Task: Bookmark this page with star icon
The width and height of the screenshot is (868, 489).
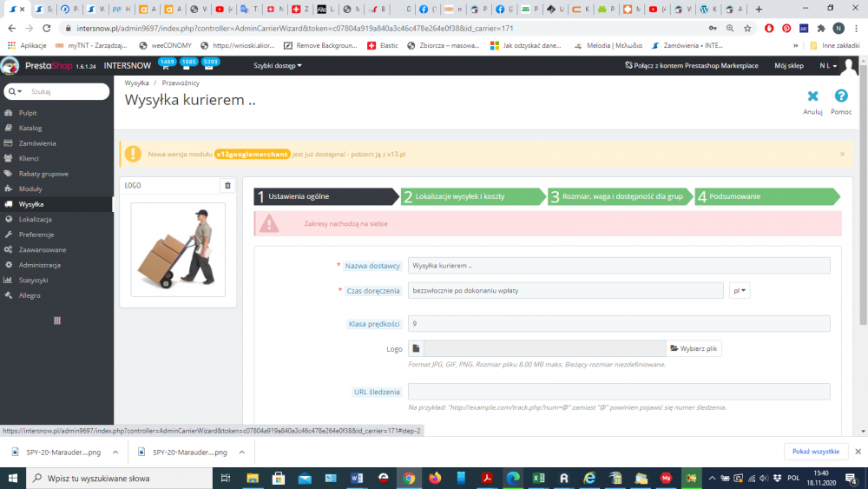Action: (x=747, y=29)
